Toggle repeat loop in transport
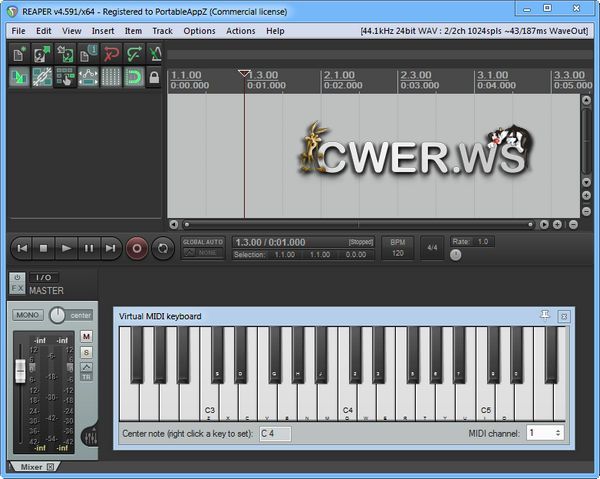 click(164, 247)
